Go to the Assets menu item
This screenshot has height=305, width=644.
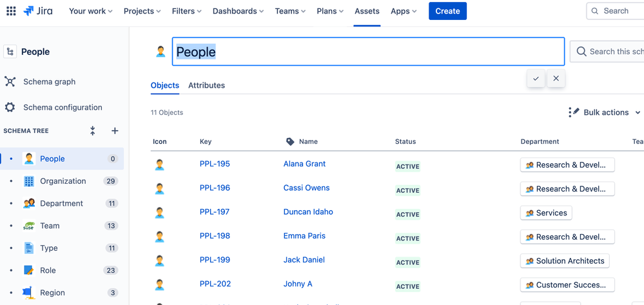[x=367, y=11]
